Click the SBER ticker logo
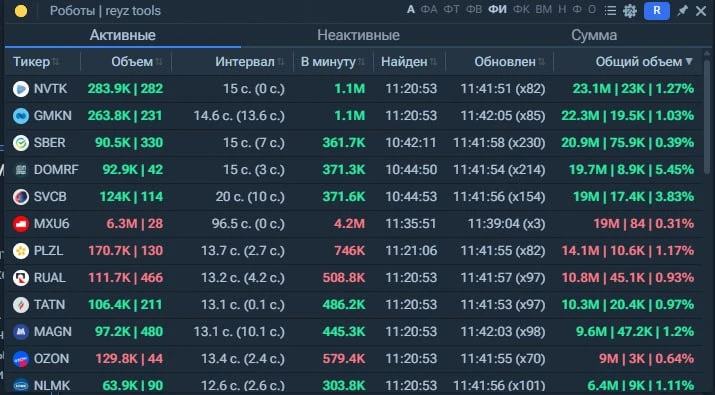The image size is (715, 395). click(21, 143)
